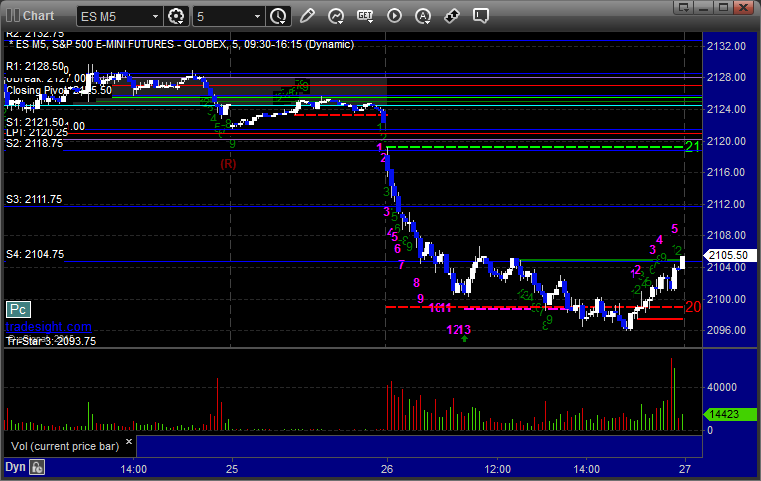Click date label 27 on time axis
The height and width of the screenshot is (481, 761).
coord(685,469)
